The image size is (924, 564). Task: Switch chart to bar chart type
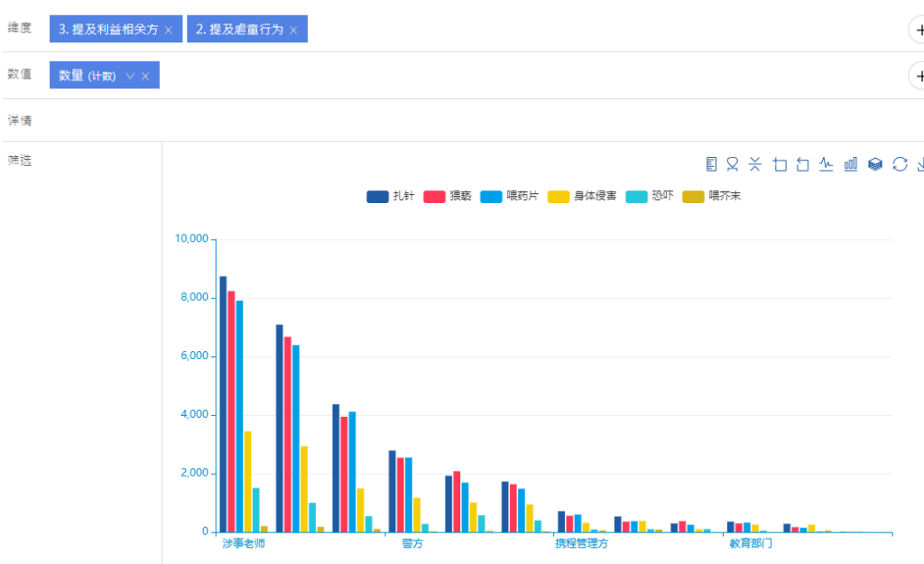[850, 164]
